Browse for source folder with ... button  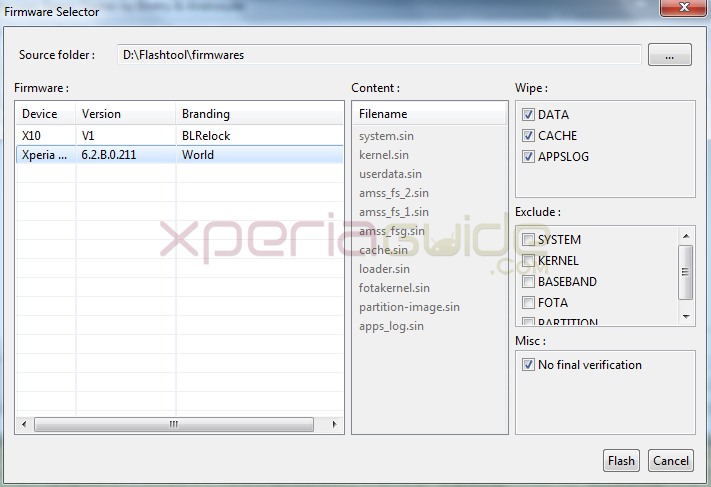pos(669,55)
